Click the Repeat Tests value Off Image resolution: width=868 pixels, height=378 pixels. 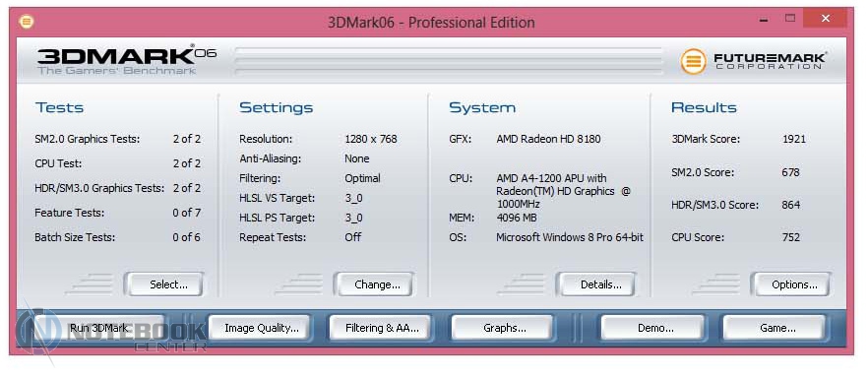[352, 237]
